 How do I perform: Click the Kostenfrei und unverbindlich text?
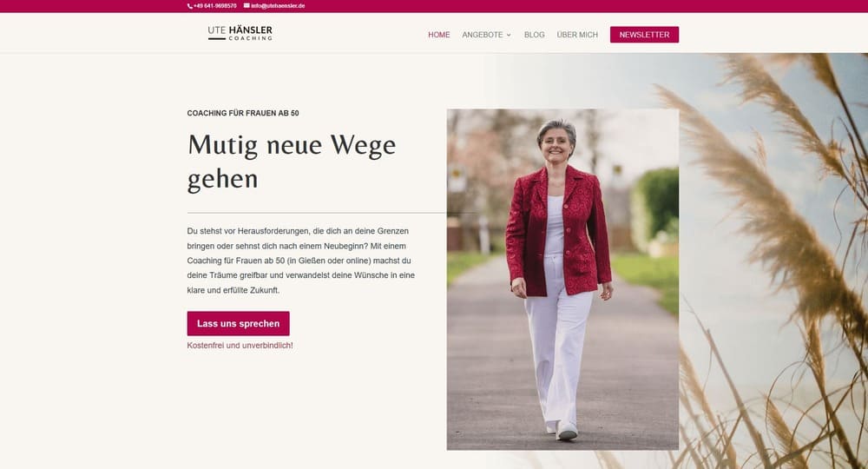point(240,346)
